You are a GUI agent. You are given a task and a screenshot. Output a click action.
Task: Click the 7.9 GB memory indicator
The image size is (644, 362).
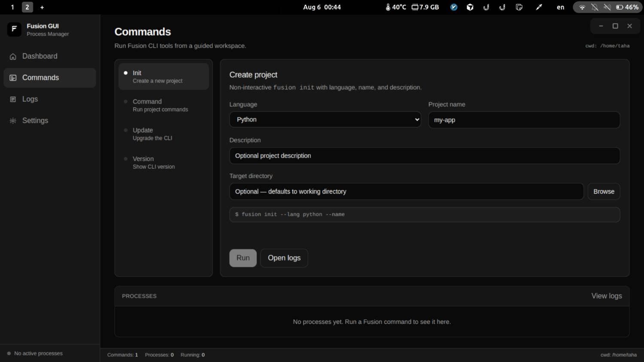(425, 7)
